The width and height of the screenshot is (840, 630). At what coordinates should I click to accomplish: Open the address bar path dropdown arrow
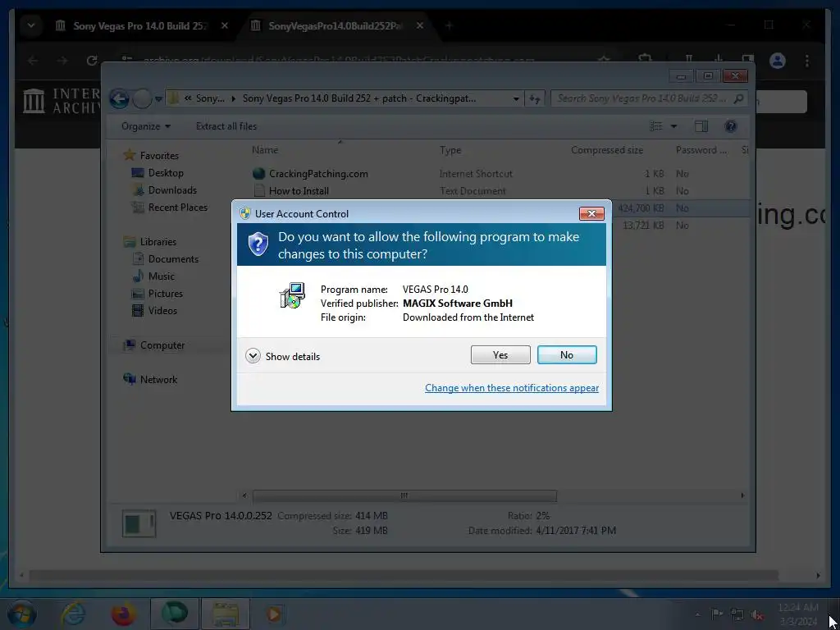tap(515, 99)
